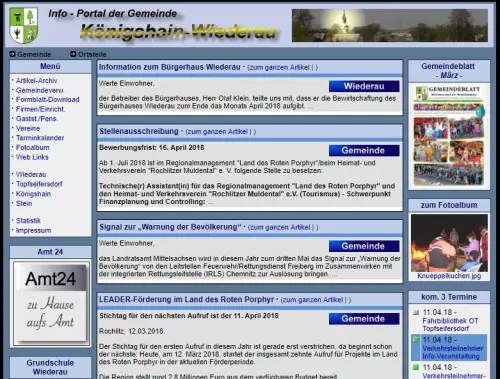Viewport: 500px width, 379px height.
Task: Select Wiederau in the left menu
Action: (x=31, y=174)
